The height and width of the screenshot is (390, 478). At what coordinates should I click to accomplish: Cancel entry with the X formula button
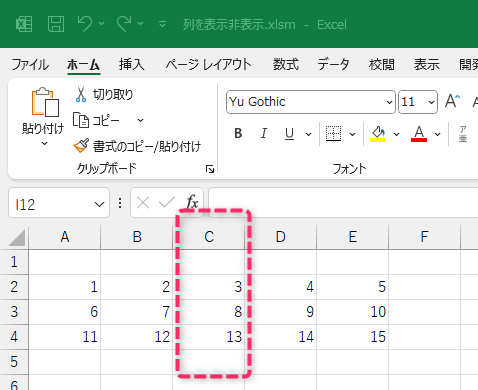pos(143,203)
